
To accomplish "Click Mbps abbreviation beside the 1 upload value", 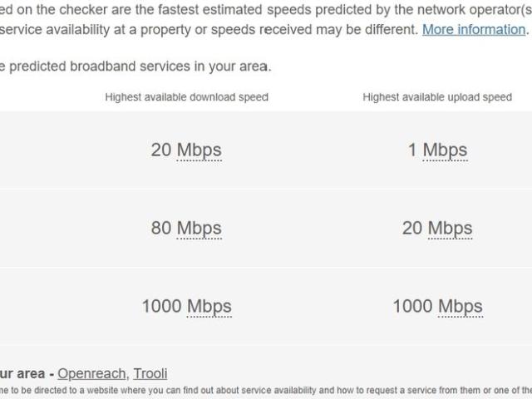I will pyautogui.click(x=445, y=150).
